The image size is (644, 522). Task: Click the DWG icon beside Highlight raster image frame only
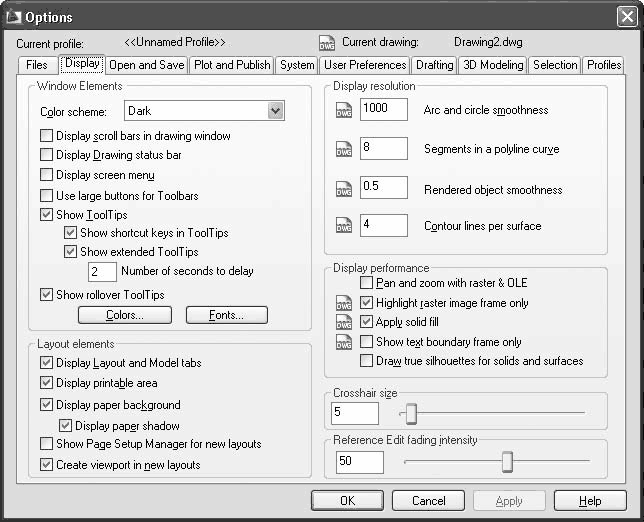pyautogui.click(x=344, y=303)
